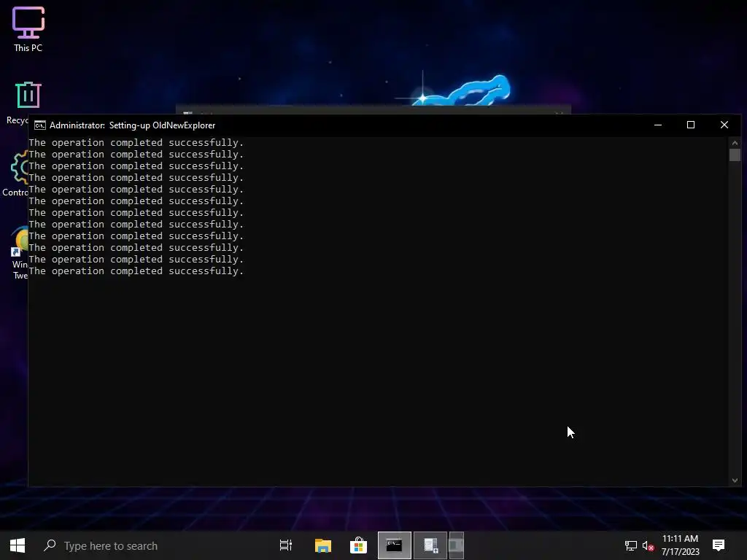Switch to the installer taskbar button
The height and width of the screenshot is (560, 747).
[430, 545]
